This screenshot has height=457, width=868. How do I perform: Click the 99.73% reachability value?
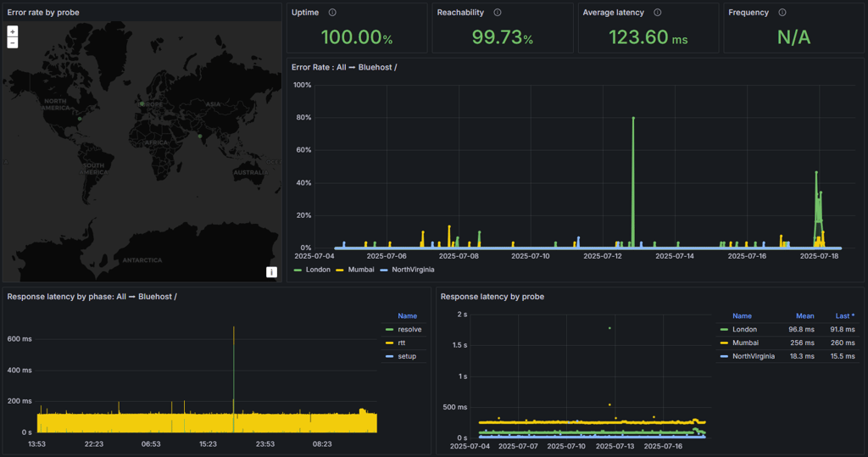click(502, 37)
